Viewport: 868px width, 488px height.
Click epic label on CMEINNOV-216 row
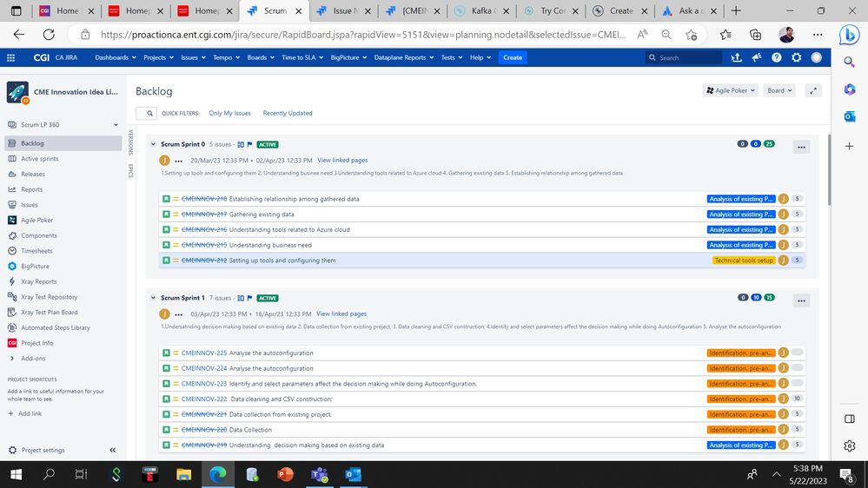(x=740, y=229)
